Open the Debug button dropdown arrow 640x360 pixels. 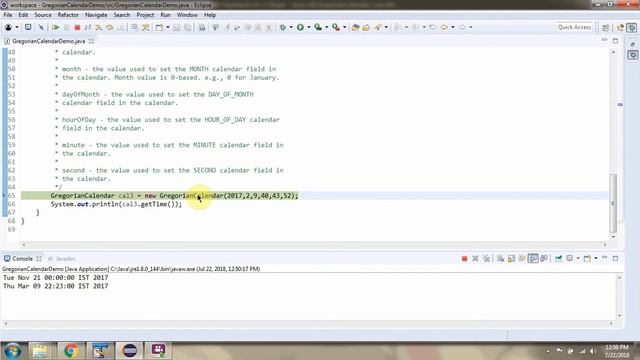point(291,27)
